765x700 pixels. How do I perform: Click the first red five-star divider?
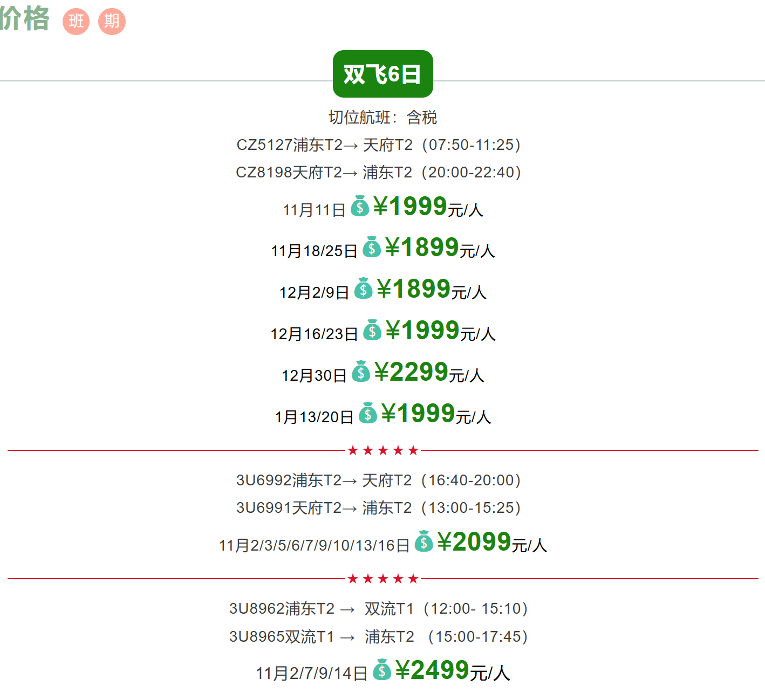(383, 450)
